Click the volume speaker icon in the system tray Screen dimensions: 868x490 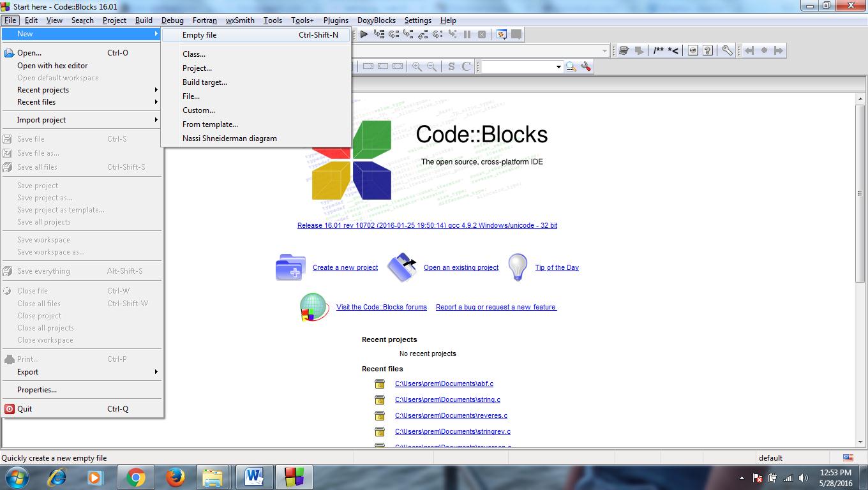[x=803, y=477]
